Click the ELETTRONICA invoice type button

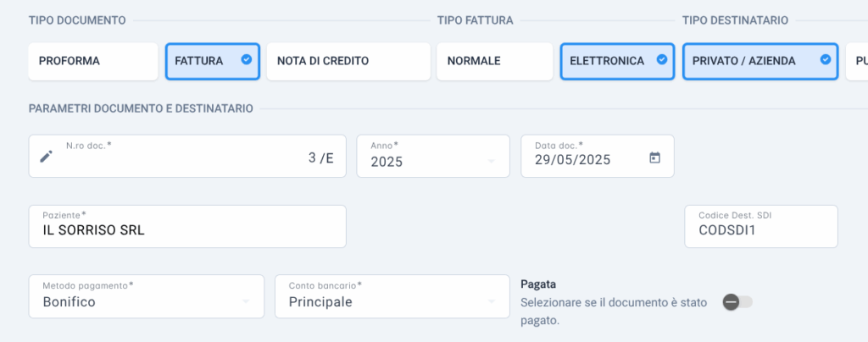pyautogui.click(x=617, y=61)
